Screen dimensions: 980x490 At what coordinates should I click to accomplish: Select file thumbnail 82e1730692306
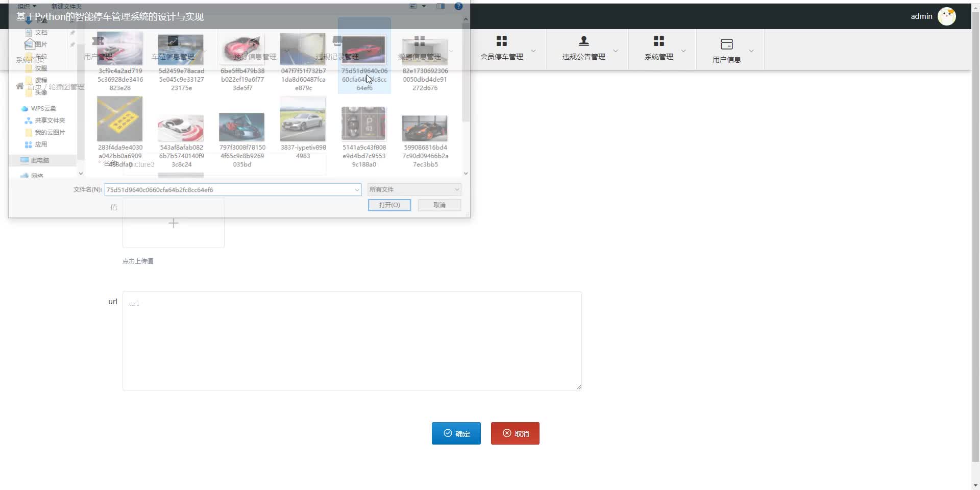pyautogui.click(x=425, y=51)
